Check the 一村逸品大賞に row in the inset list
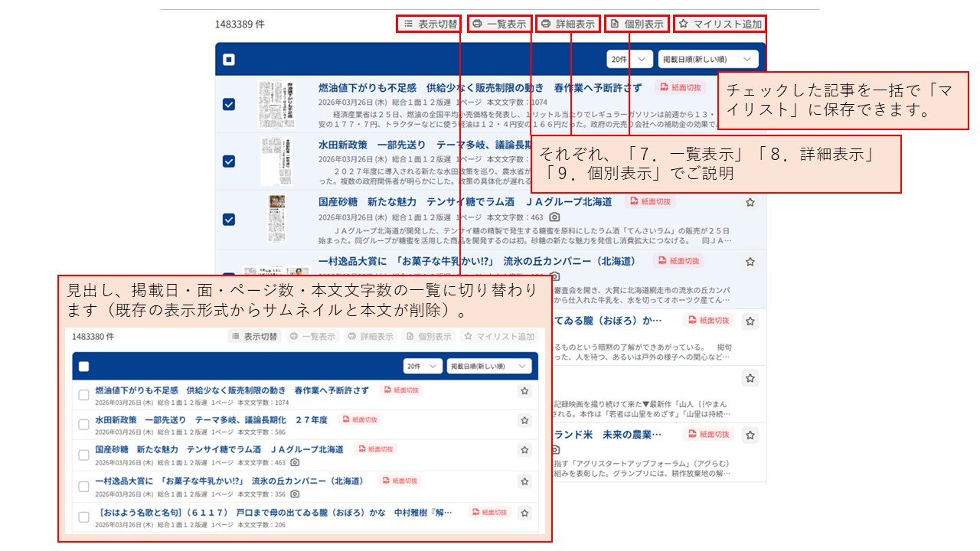This screenshot has width=980, height=551. pos(84,486)
